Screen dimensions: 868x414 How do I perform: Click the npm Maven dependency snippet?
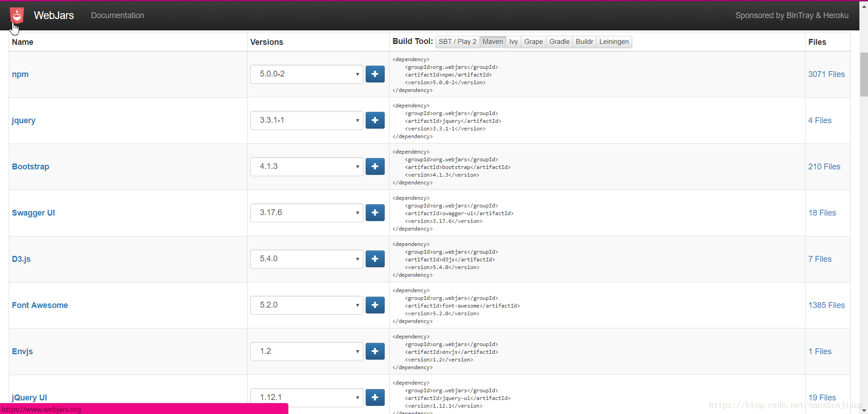click(x=445, y=75)
